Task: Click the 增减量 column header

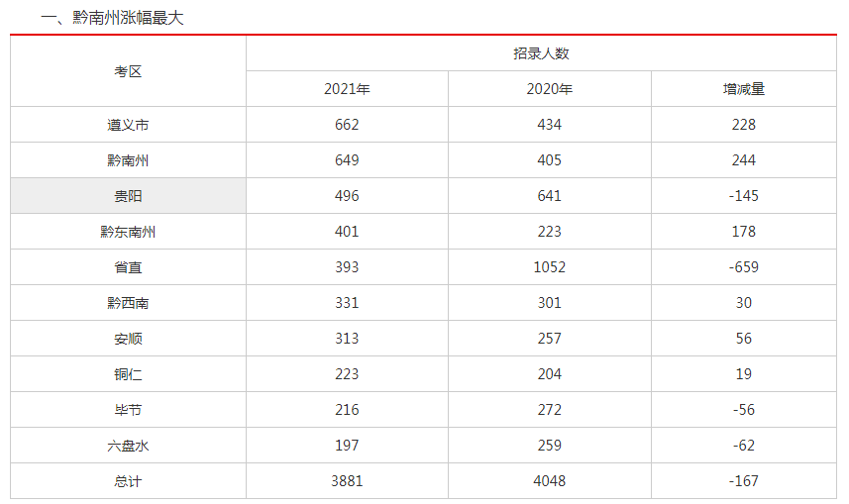Action: (x=743, y=89)
